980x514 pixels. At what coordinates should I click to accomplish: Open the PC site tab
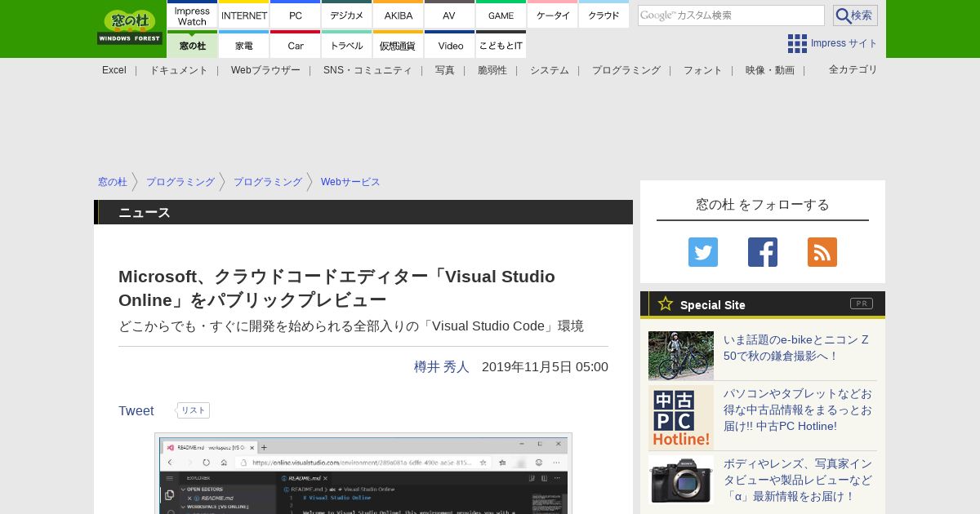(296, 16)
